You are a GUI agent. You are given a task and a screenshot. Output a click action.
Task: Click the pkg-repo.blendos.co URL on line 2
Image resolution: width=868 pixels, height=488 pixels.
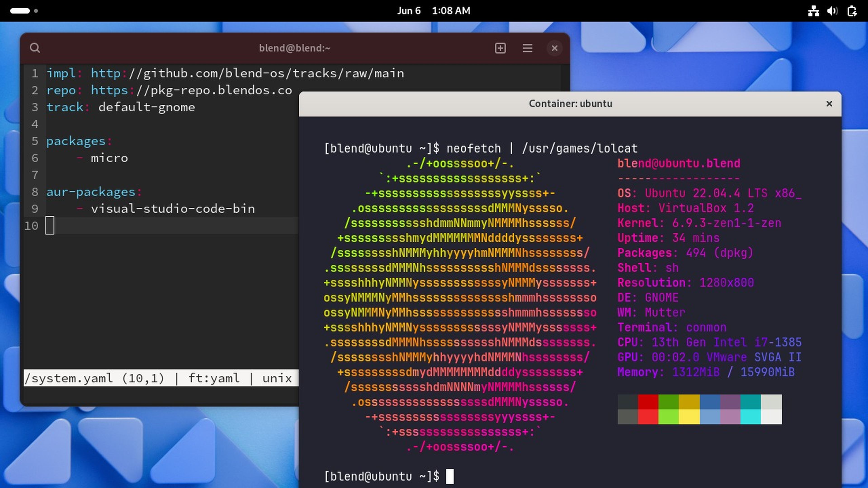pyautogui.click(x=191, y=90)
